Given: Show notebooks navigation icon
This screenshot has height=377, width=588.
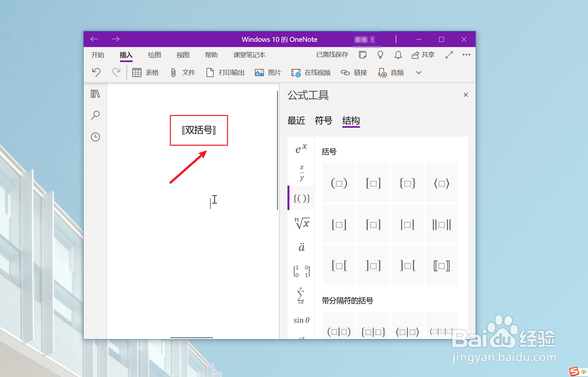Looking at the screenshot, I should [x=95, y=94].
